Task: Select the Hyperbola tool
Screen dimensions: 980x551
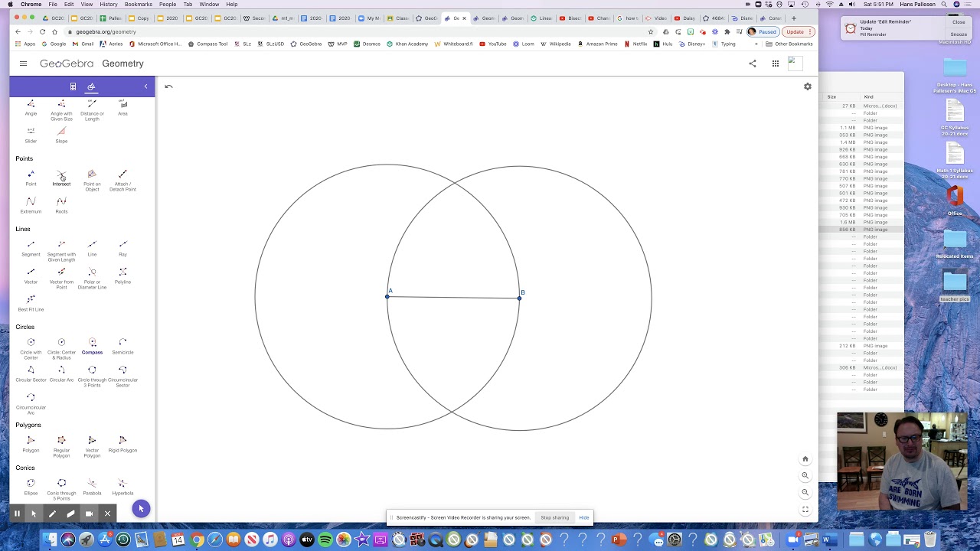Action: [x=122, y=487]
